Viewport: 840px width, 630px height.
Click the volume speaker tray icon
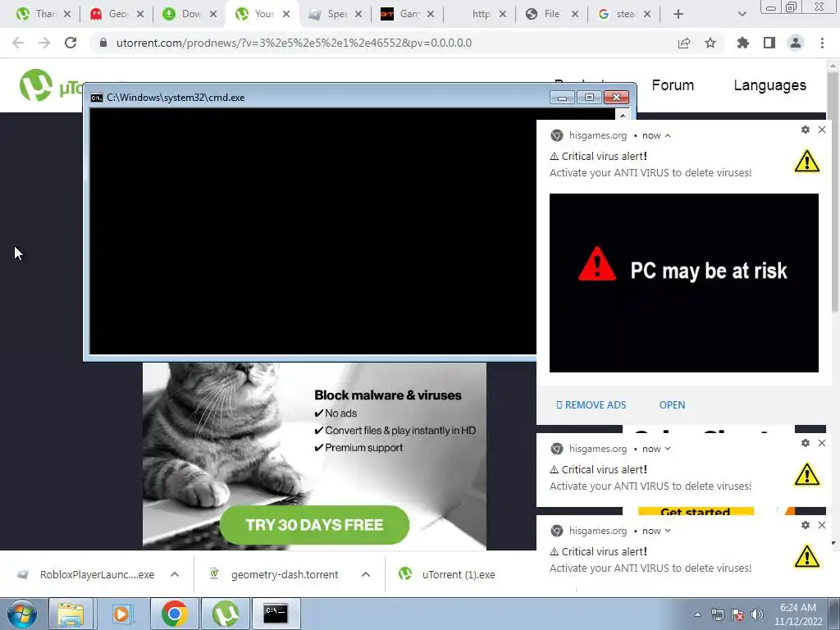[757, 614]
